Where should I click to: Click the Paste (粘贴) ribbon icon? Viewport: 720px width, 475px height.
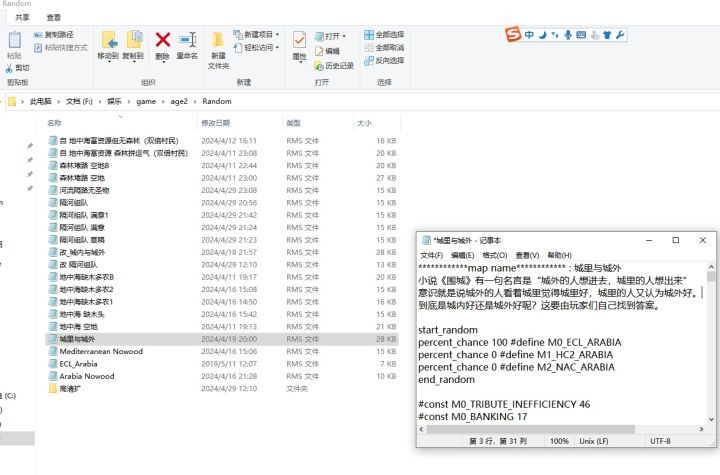(x=15, y=40)
